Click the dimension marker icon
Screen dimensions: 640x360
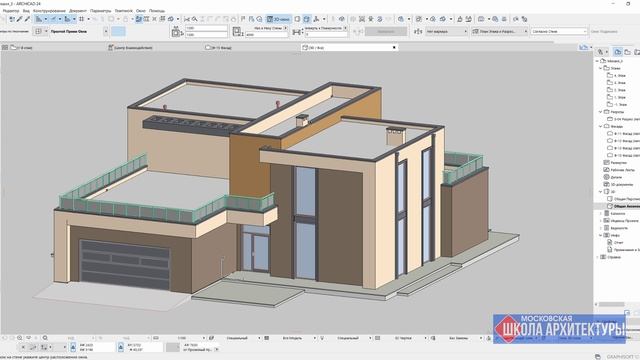[x=418, y=31]
